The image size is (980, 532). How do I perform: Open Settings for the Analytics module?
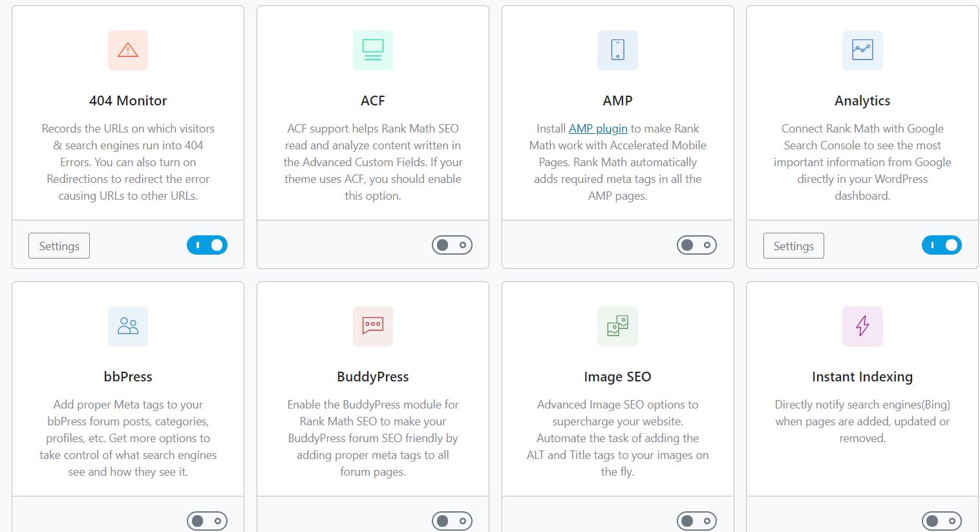(x=793, y=246)
